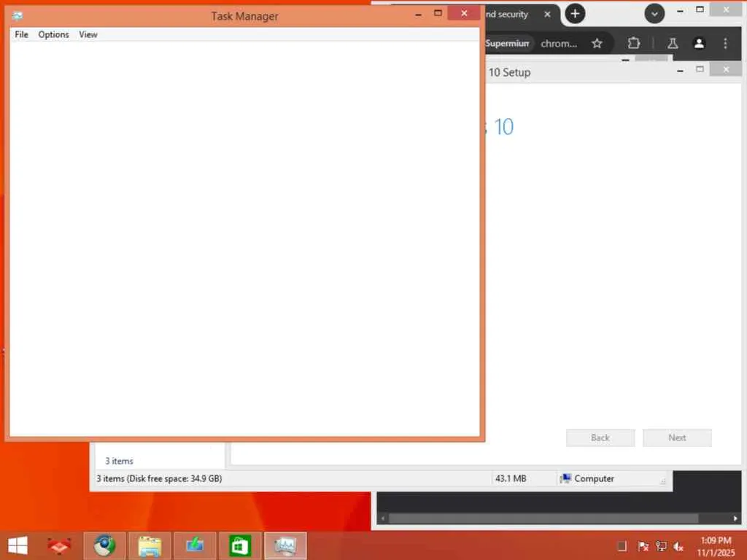
Task: Click the Task Manager title bar icon
Action: tap(18, 16)
